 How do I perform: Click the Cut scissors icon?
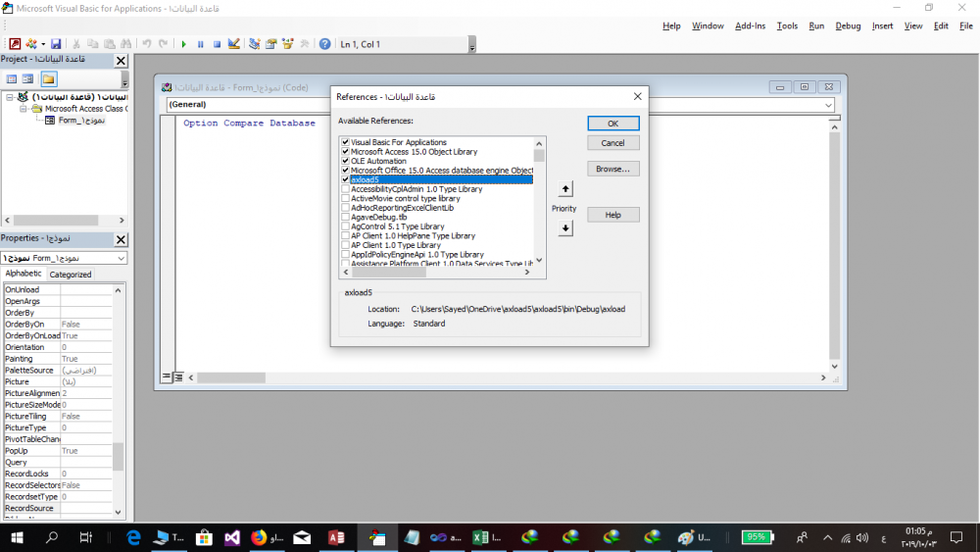click(75, 44)
